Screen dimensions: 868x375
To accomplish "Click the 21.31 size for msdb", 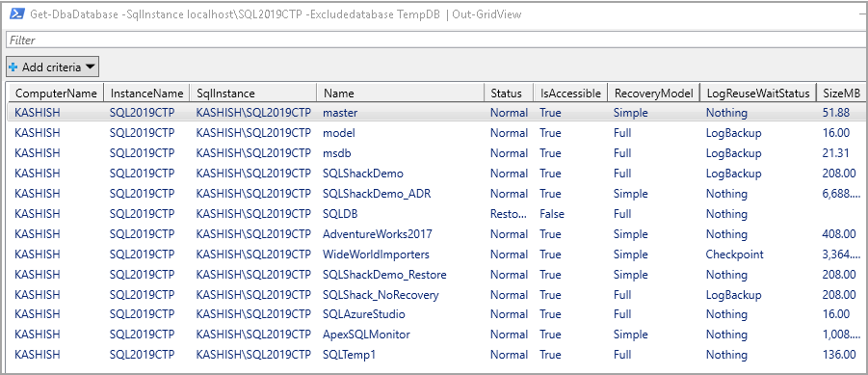I will point(836,153).
